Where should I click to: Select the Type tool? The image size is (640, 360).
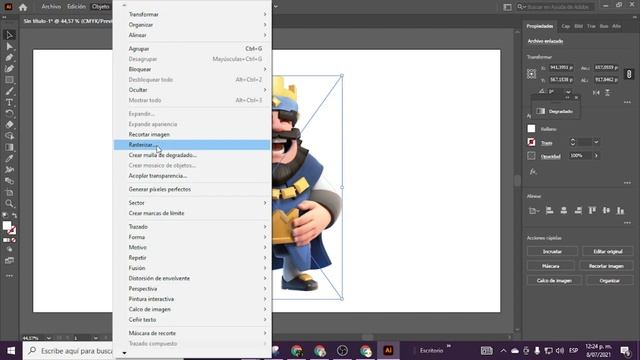(x=9, y=102)
